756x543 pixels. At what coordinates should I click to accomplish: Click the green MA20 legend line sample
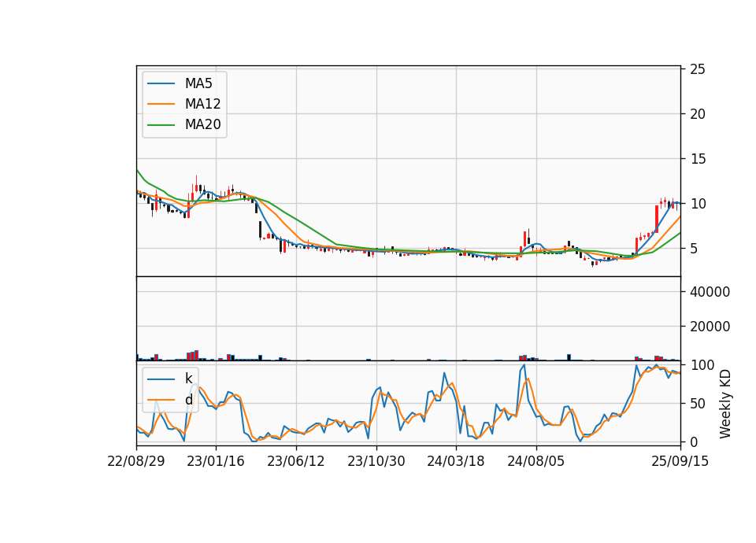pyautogui.click(x=161, y=124)
